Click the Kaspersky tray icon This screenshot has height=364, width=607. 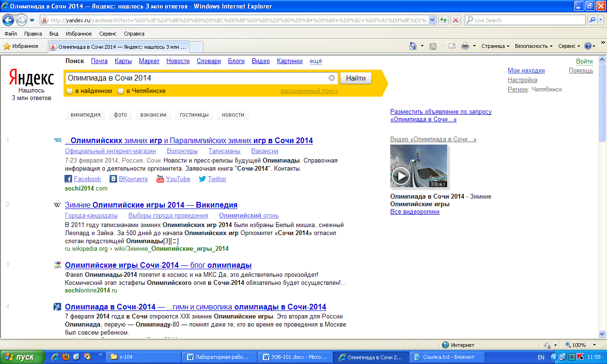[580, 357]
